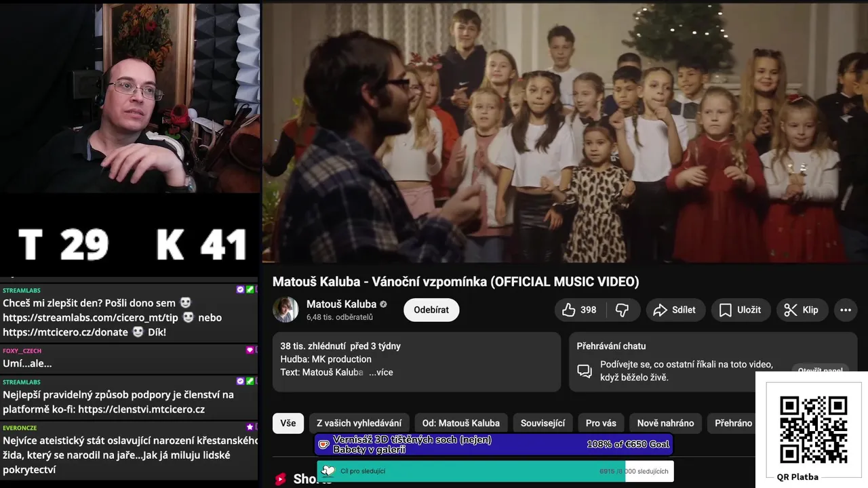
Task: Click the Cíl pro sledující follower goal bar
Action: (495, 471)
